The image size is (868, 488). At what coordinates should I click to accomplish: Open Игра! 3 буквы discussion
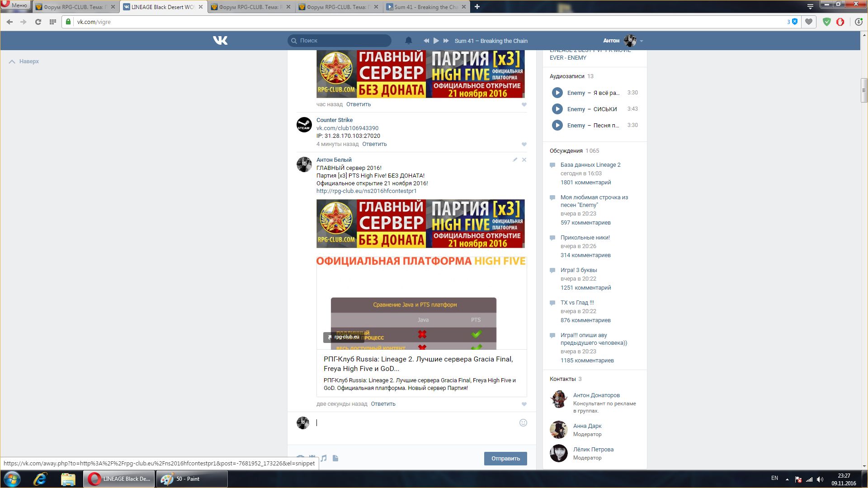coord(579,270)
